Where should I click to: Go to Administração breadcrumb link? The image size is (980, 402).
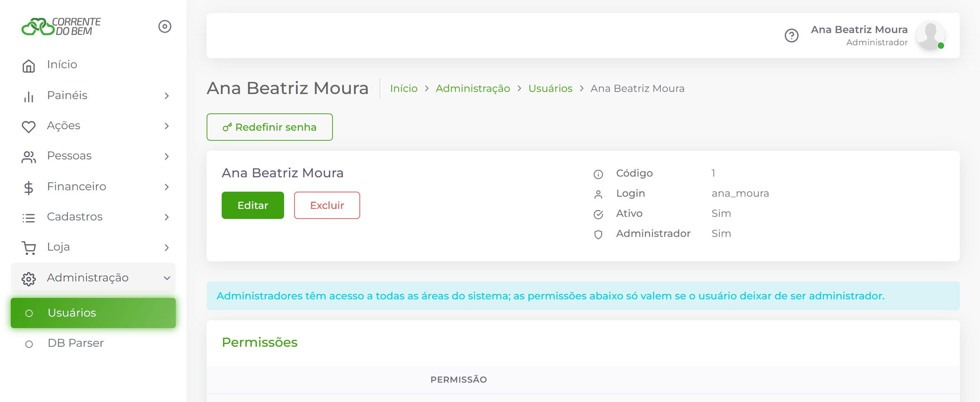pyautogui.click(x=472, y=89)
